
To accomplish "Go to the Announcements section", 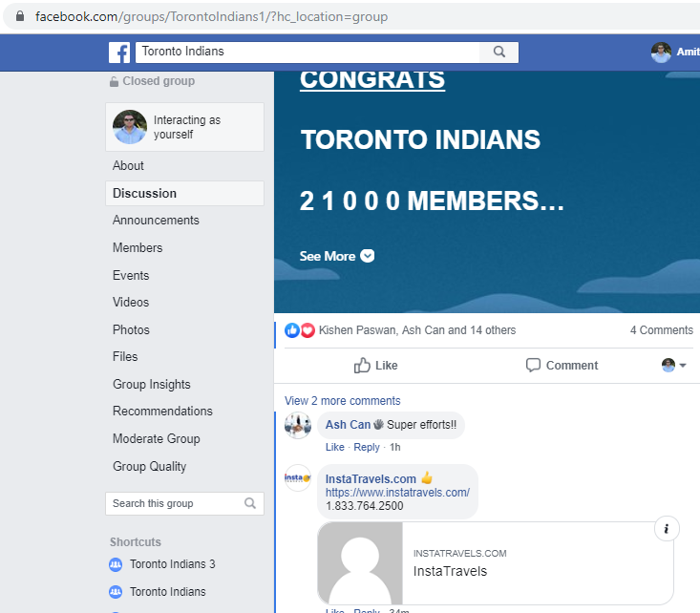I will point(156,221).
